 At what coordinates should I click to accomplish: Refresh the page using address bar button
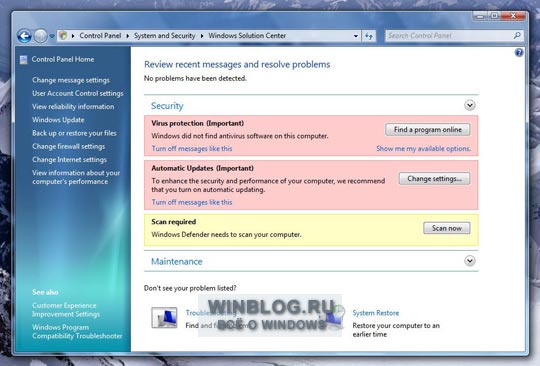coord(369,36)
